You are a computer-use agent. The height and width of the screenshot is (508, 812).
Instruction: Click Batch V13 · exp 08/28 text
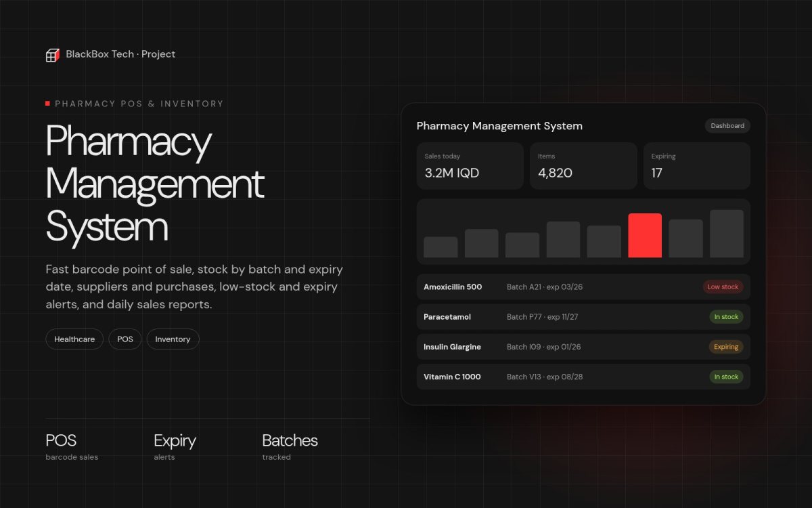[x=545, y=377]
